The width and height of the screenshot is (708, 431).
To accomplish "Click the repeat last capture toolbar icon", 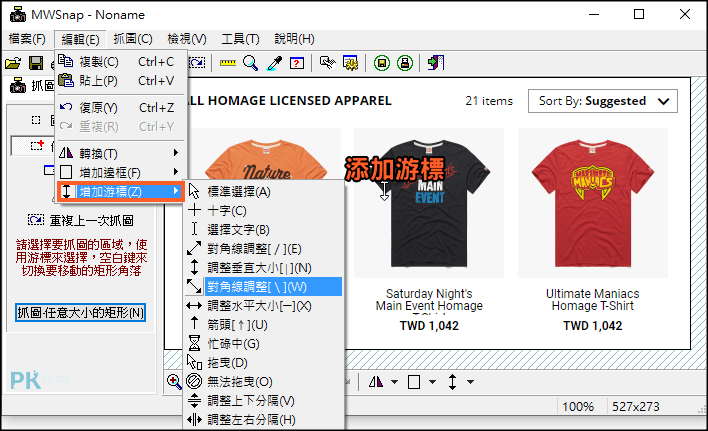I will point(197,63).
